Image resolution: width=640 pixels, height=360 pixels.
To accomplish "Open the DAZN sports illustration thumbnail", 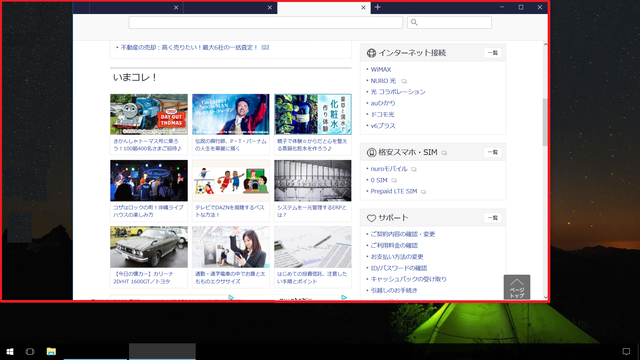I will (231, 180).
